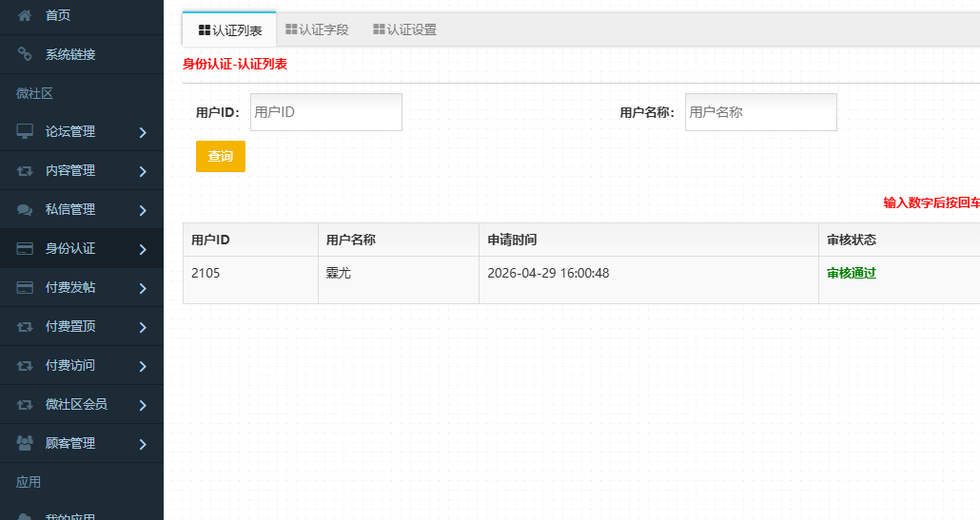Expand the 论坛管理 chevron arrow
This screenshot has width=980, height=520.
(x=143, y=132)
